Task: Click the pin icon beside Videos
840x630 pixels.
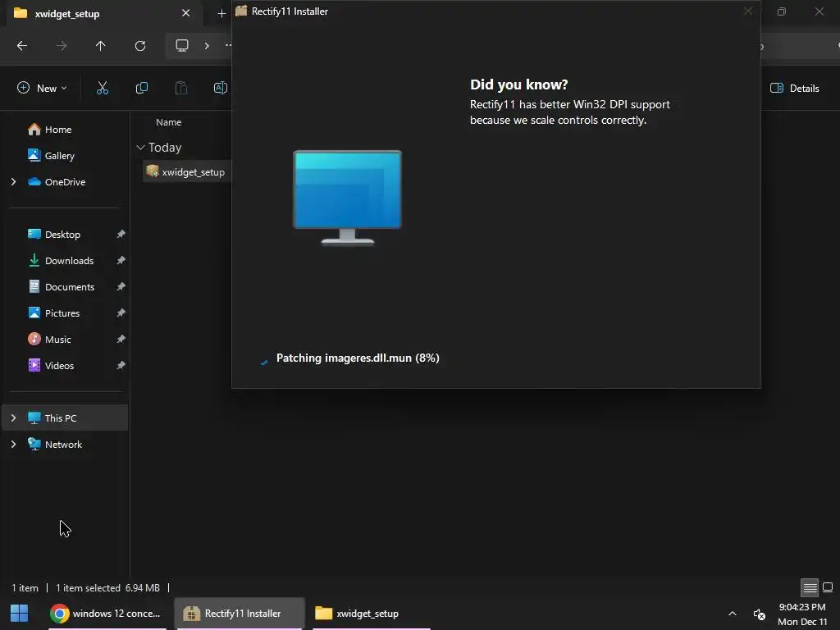Action: (x=121, y=365)
